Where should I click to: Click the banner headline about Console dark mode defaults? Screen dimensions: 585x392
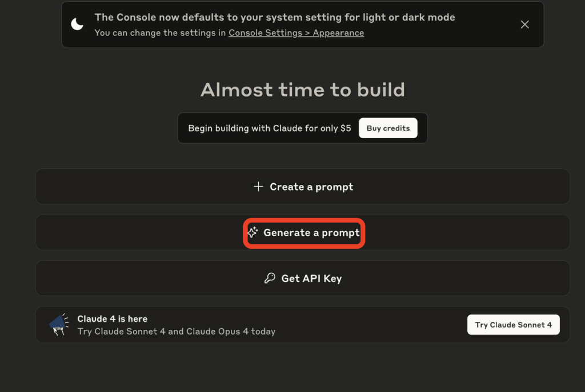click(275, 17)
